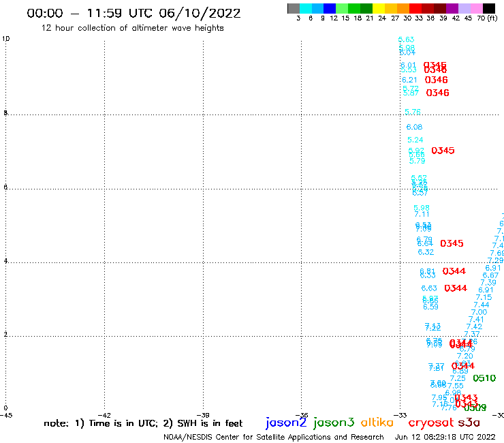Click the 'NOAA/NESDIS Center for Satellite Applications and Research' credit
Viewport: 504px width, 443px height.
pos(274,437)
